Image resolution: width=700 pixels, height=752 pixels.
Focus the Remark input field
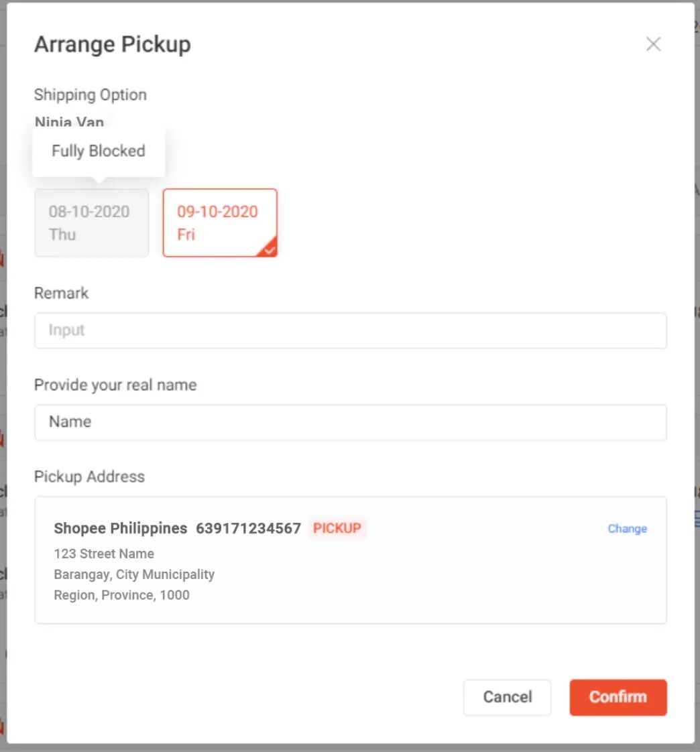[350, 330]
